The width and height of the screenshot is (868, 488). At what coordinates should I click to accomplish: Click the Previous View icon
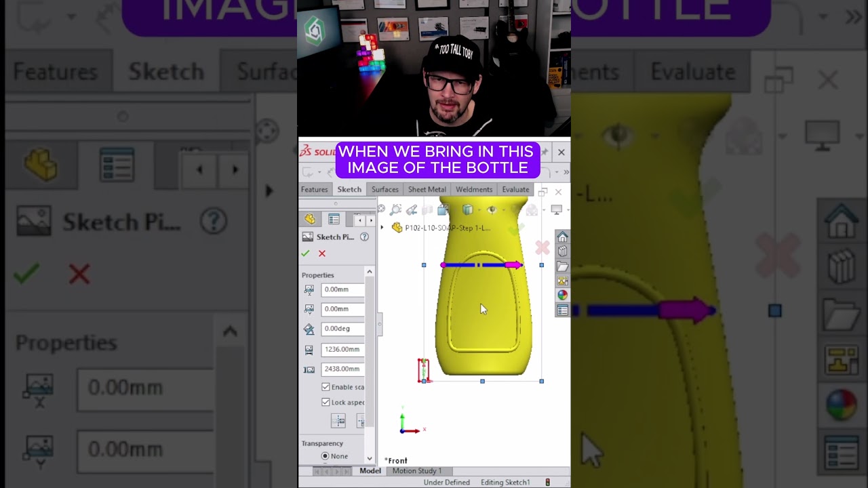click(412, 209)
